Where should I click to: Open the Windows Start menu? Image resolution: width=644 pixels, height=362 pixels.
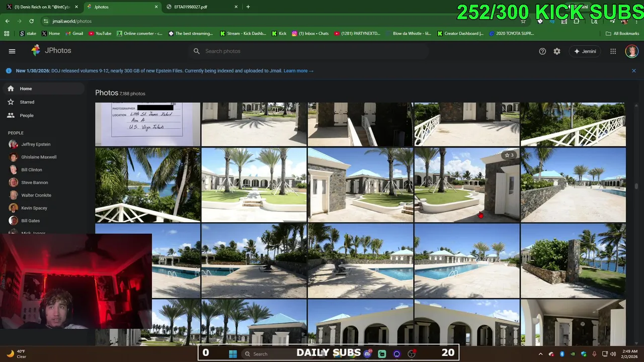[233, 353]
